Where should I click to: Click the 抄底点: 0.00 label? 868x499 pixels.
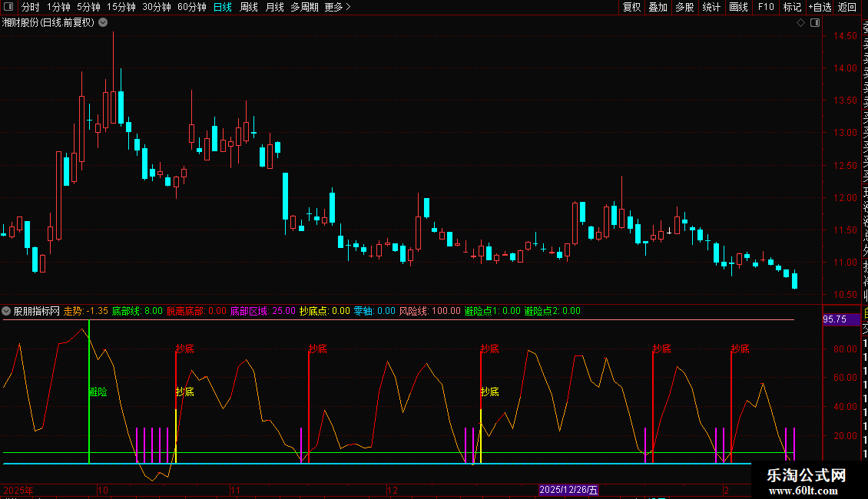click(x=325, y=311)
